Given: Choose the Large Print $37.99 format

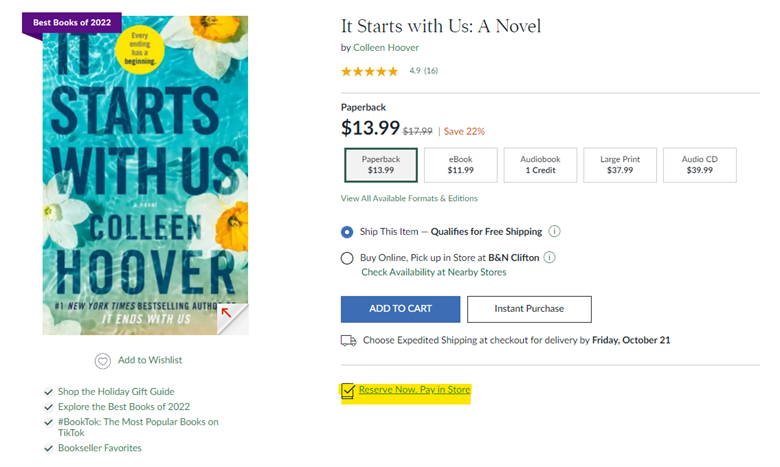Looking at the screenshot, I should (x=619, y=165).
